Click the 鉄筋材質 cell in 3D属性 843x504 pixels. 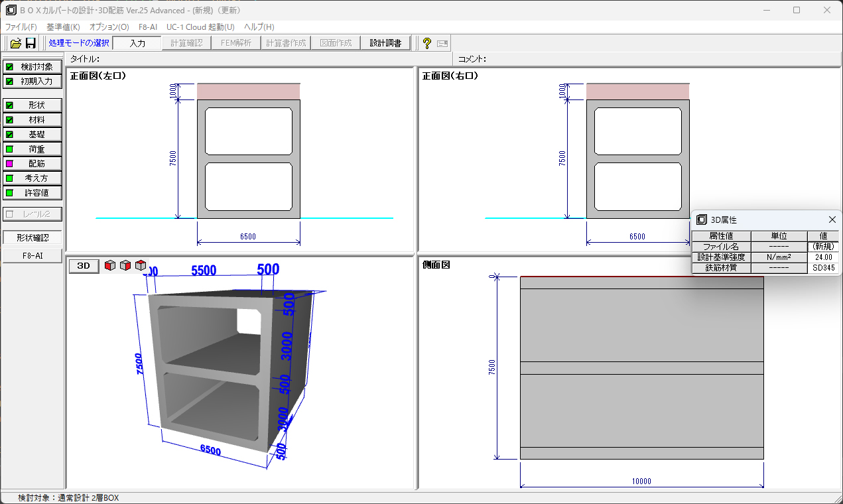click(721, 268)
